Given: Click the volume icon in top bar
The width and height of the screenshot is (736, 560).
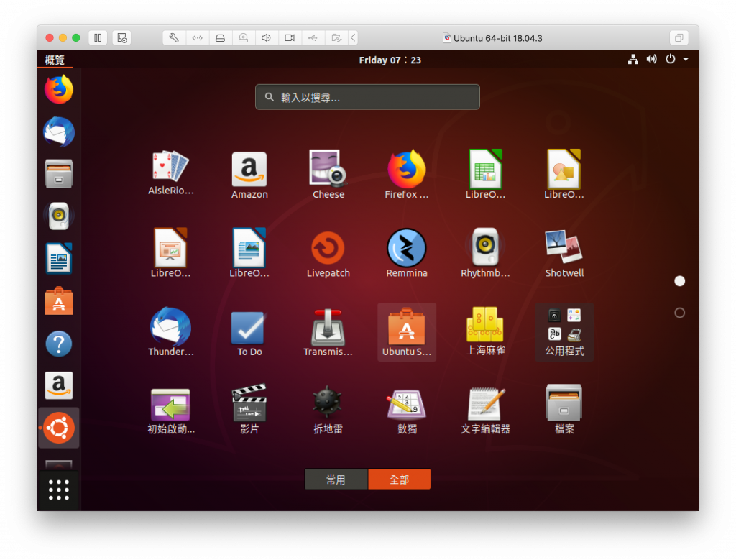Looking at the screenshot, I should tap(651, 60).
